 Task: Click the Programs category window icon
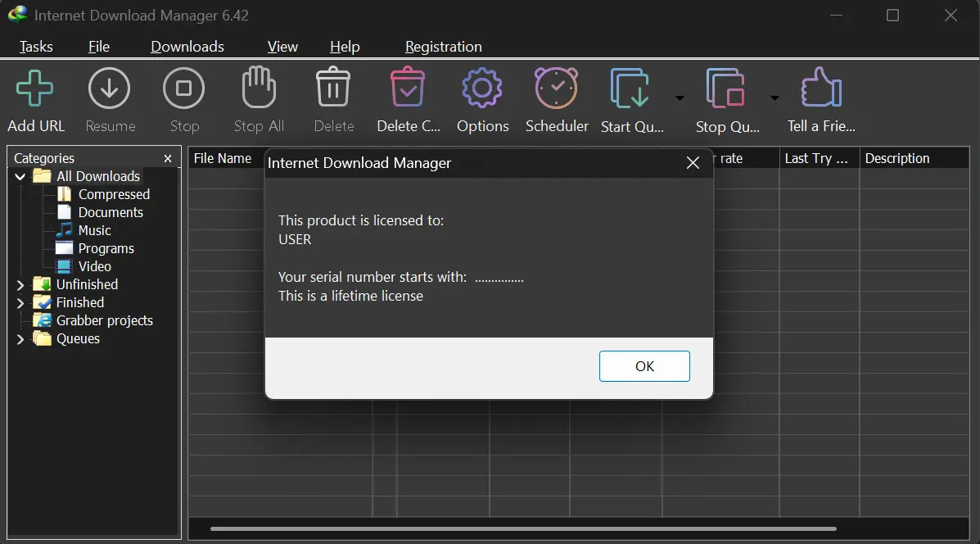65,248
